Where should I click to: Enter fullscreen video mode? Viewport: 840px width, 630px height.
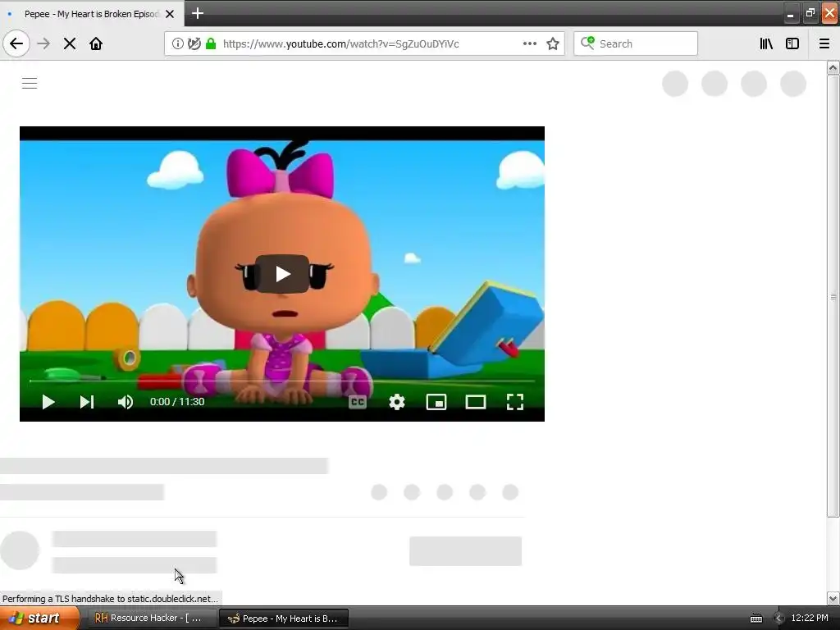[x=515, y=402]
